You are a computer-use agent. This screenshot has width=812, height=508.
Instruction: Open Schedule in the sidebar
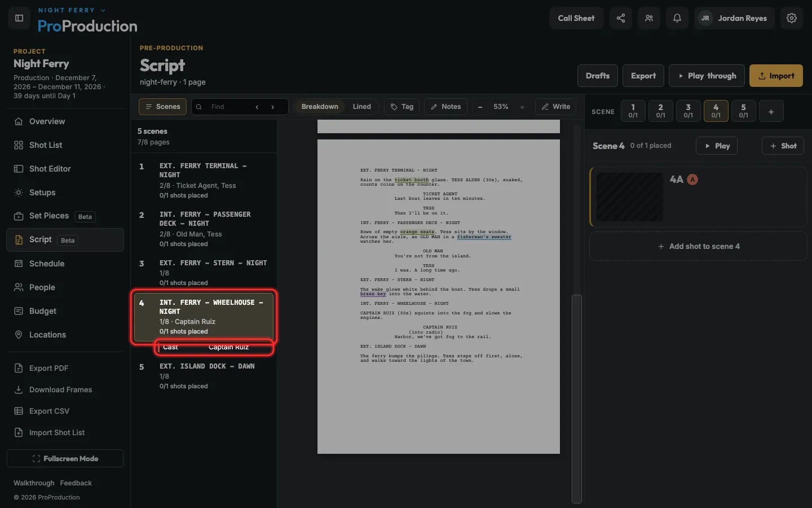pyautogui.click(x=65, y=264)
